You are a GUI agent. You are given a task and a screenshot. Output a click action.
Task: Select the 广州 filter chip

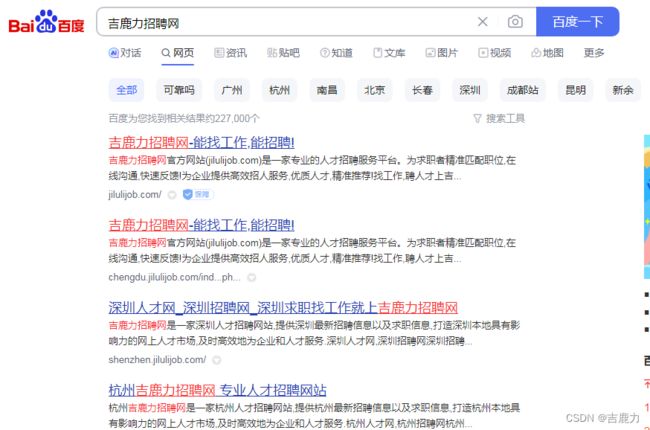(232, 90)
